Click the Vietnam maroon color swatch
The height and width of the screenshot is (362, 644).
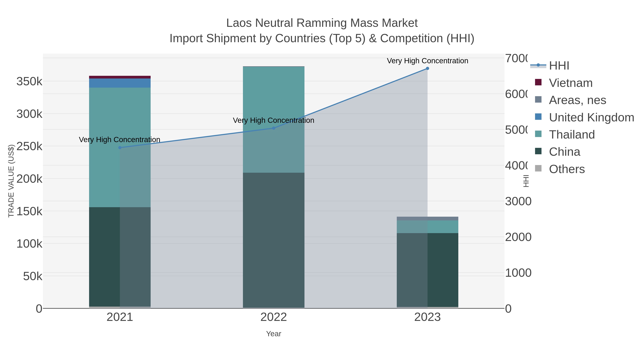coord(538,82)
